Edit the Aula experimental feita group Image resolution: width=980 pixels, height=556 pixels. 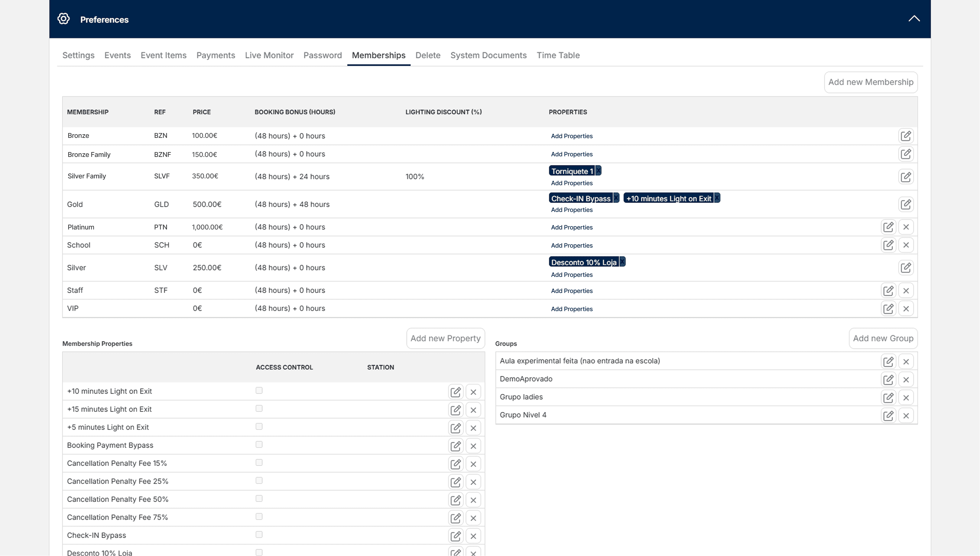point(888,361)
